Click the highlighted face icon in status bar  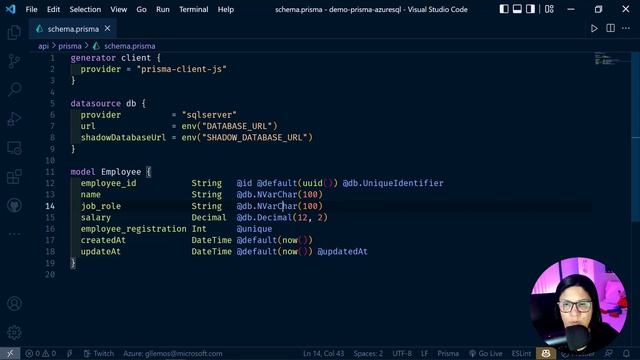546,353
